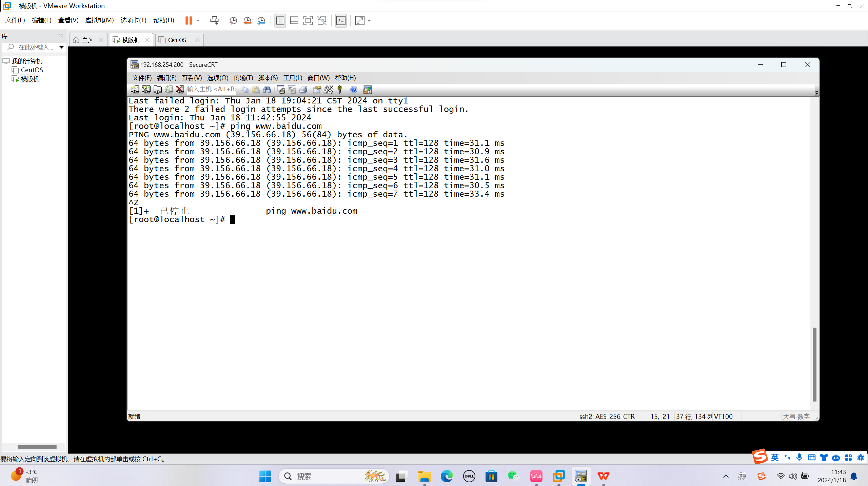Viewport: 868px width, 486px height.
Task: Click SecureCRT Reconnect green arrows icon
Action: (x=169, y=89)
